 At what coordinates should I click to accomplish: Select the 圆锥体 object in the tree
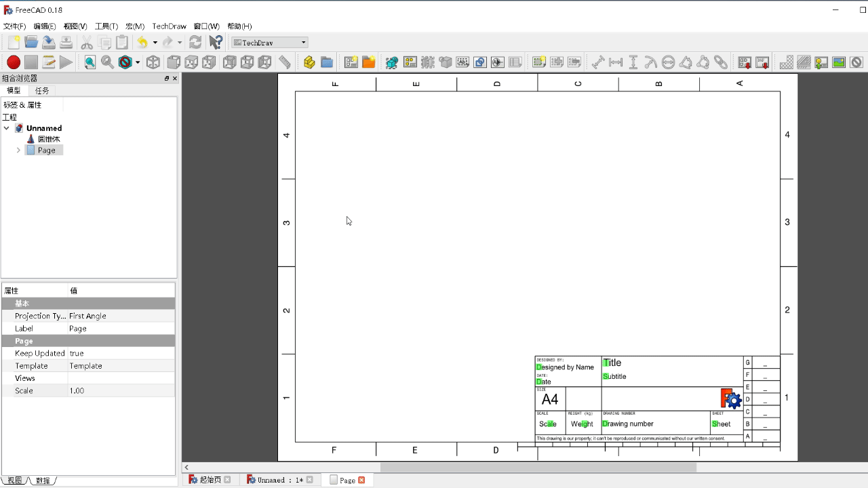tap(49, 139)
